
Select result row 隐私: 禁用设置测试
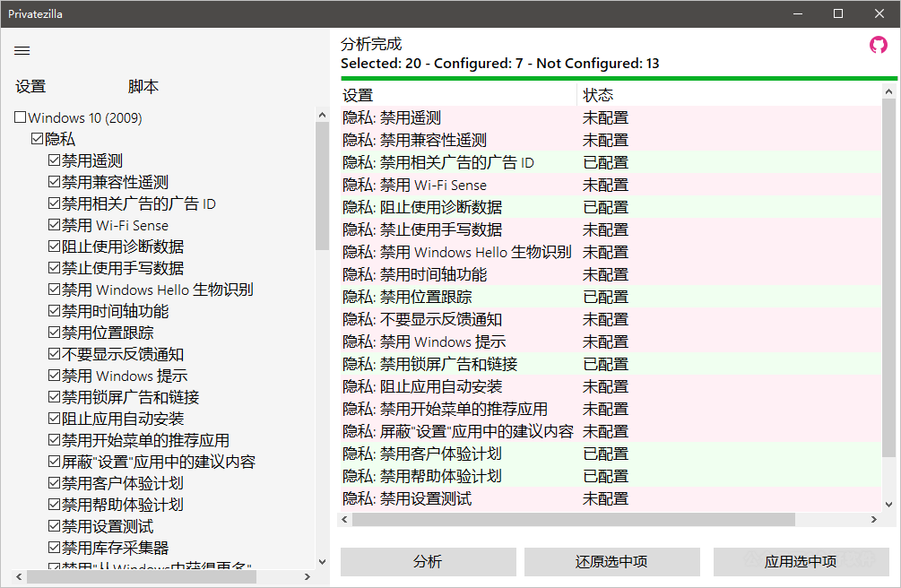coord(611,498)
